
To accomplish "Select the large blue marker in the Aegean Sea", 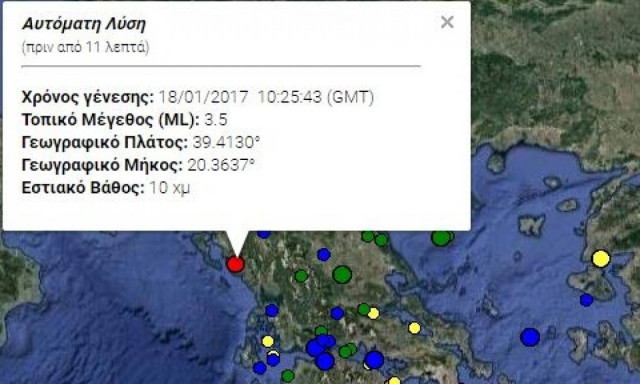I will click(x=530, y=337).
